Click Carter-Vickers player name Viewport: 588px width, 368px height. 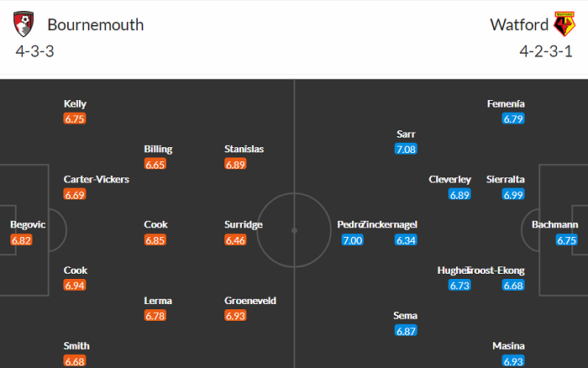point(96,179)
